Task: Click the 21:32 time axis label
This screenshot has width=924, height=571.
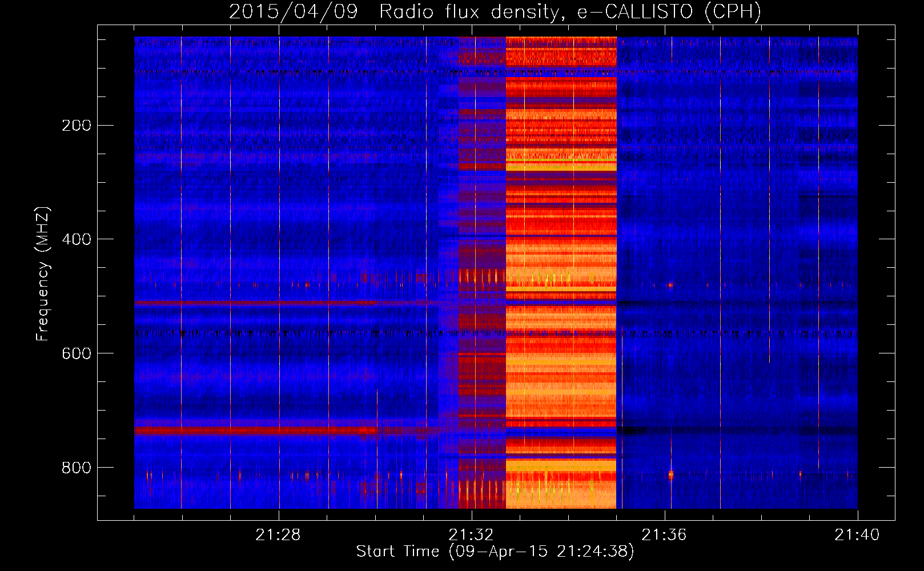Action: coord(471,535)
